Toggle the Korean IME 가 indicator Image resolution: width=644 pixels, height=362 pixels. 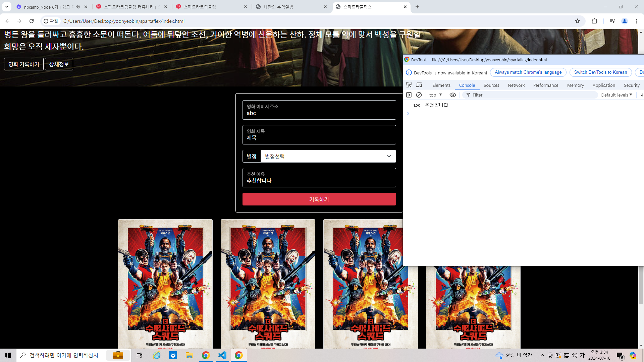[583, 355]
